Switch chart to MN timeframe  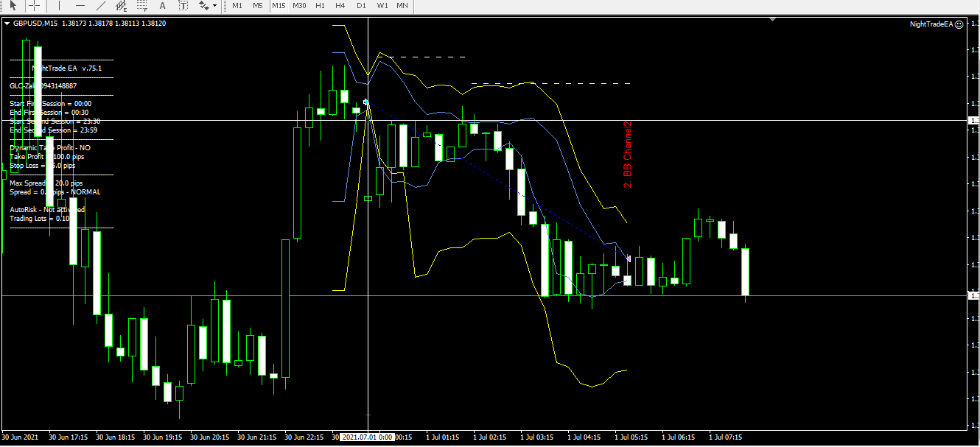(402, 5)
